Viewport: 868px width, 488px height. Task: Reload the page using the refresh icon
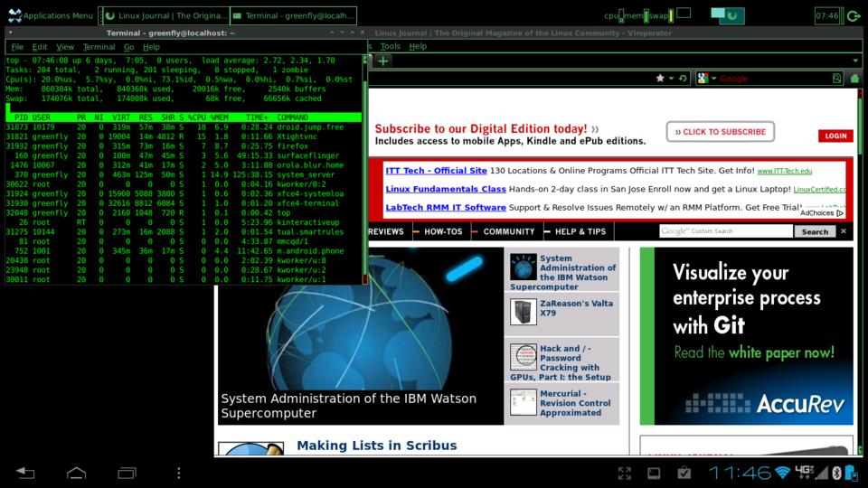tap(683, 79)
